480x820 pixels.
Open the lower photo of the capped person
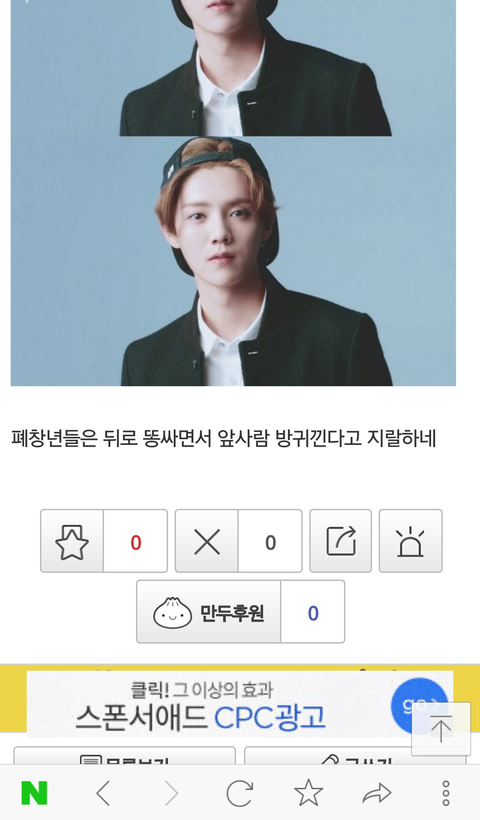pyautogui.click(x=233, y=261)
